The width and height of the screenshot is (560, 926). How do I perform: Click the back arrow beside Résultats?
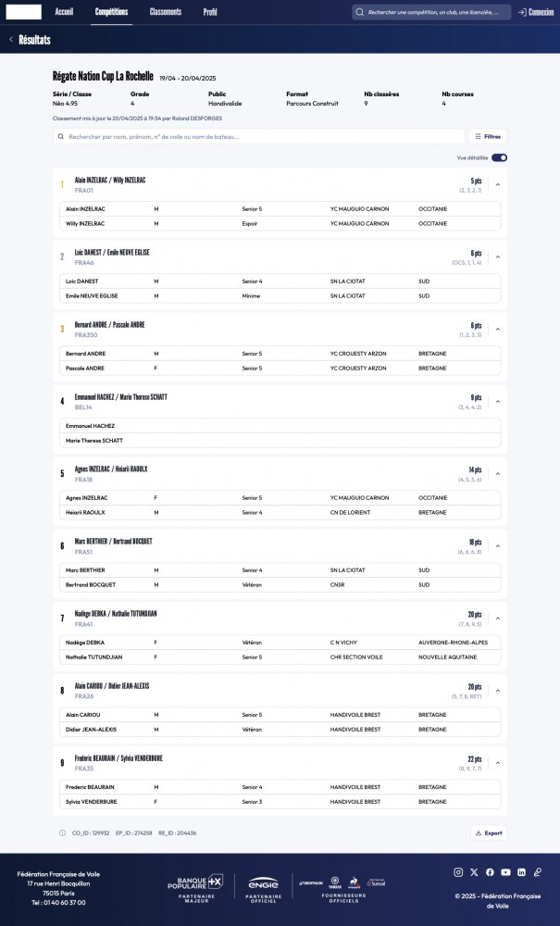point(11,40)
